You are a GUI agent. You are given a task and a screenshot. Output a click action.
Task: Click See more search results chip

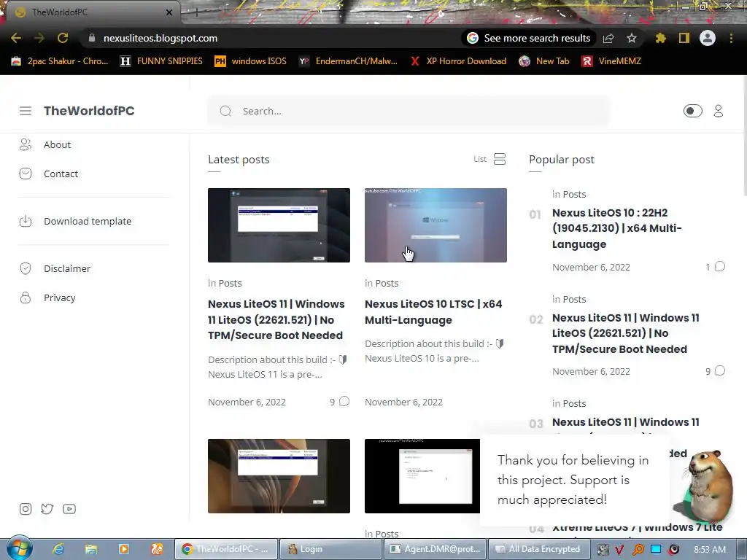click(529, 38)
